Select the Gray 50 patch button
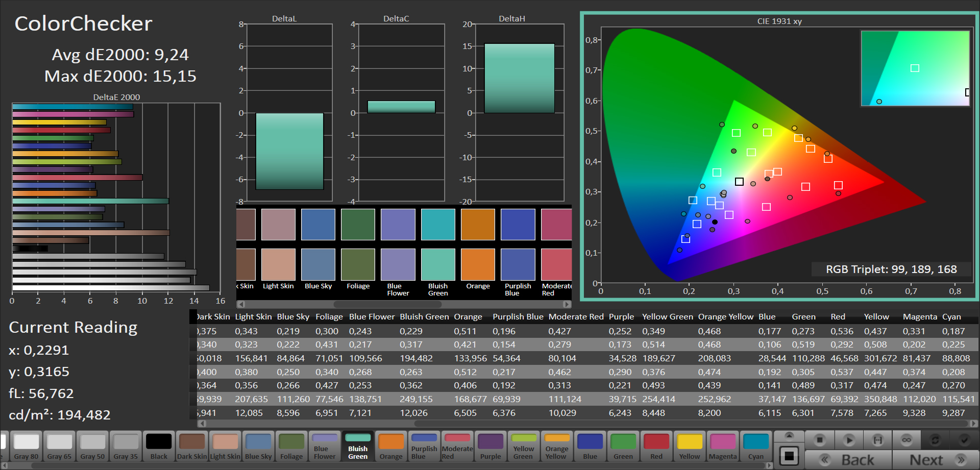The image size is (980, 470). point(92,447)
